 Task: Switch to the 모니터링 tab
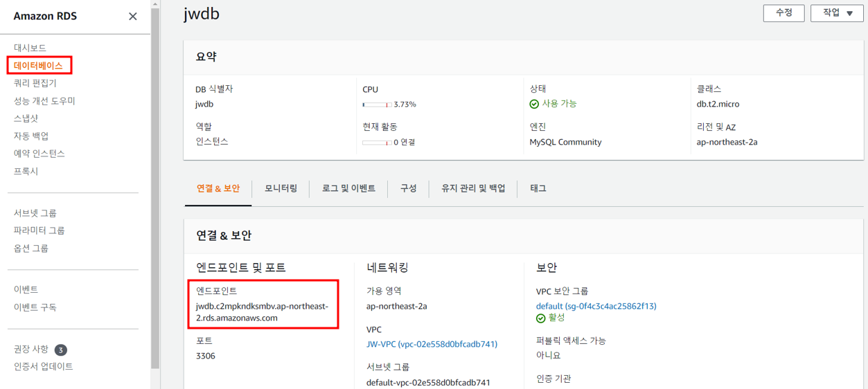coord(281,188)
